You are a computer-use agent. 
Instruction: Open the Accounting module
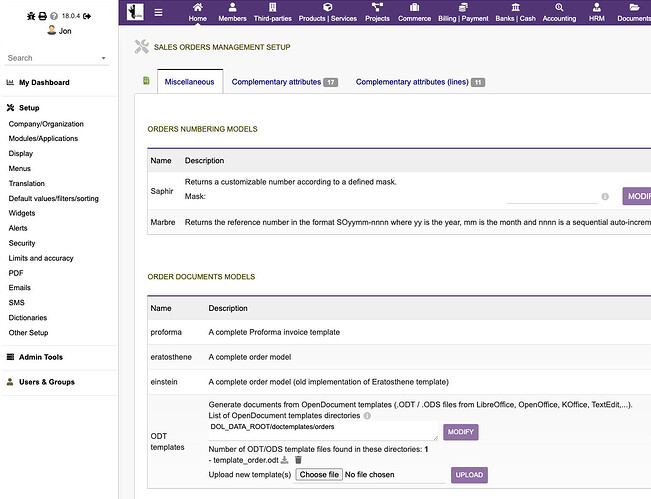point(559,12)
